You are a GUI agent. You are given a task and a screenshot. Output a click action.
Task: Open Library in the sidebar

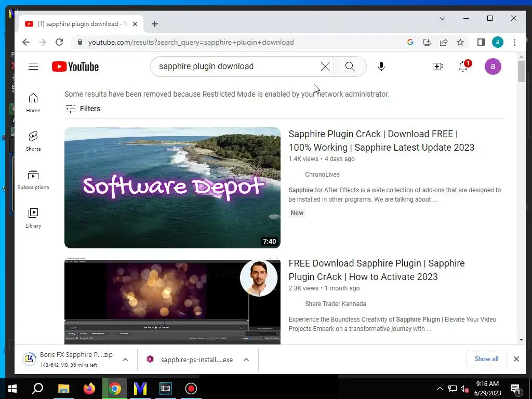tap(33, 218)
